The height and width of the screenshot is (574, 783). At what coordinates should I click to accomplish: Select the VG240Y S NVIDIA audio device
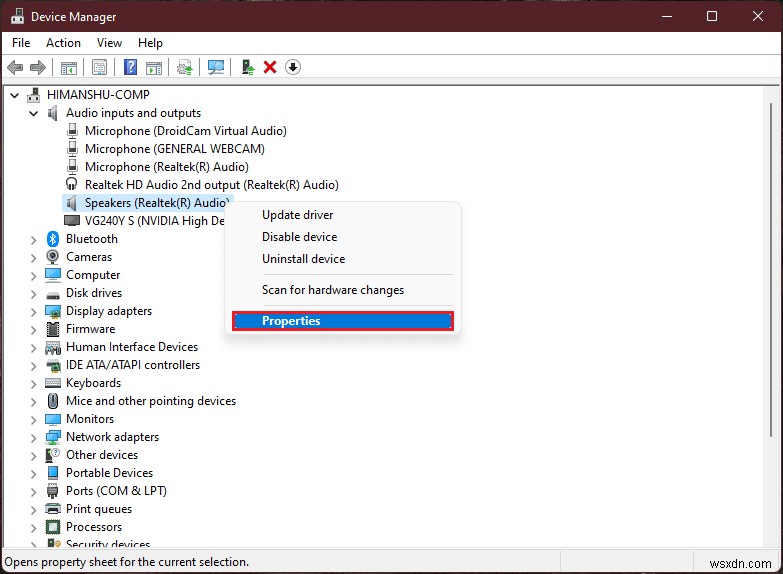(154, 221)
